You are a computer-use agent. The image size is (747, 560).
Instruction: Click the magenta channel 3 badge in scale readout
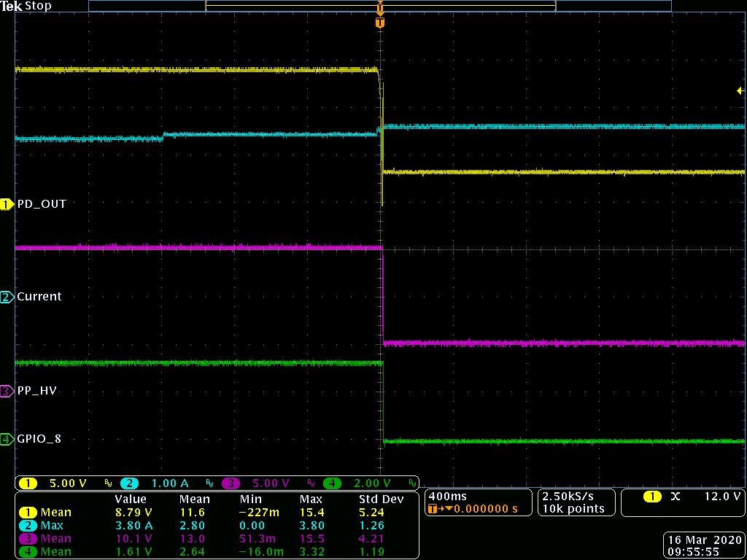click(x=231, y=483)
